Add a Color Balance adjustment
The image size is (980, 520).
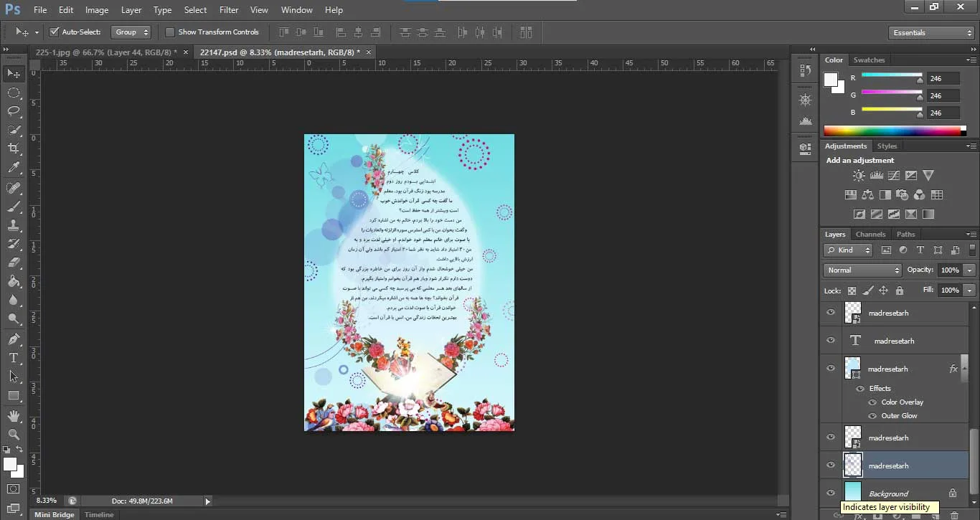867,194
